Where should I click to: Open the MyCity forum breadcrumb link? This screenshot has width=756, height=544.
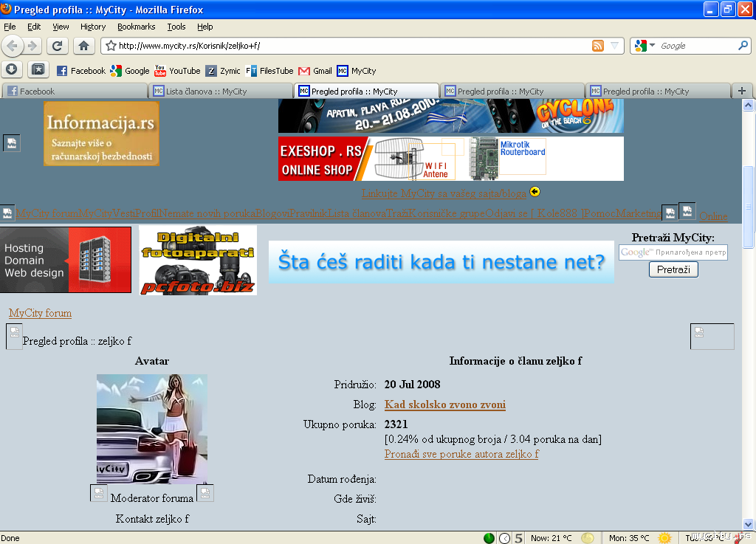tap(40, 313)
